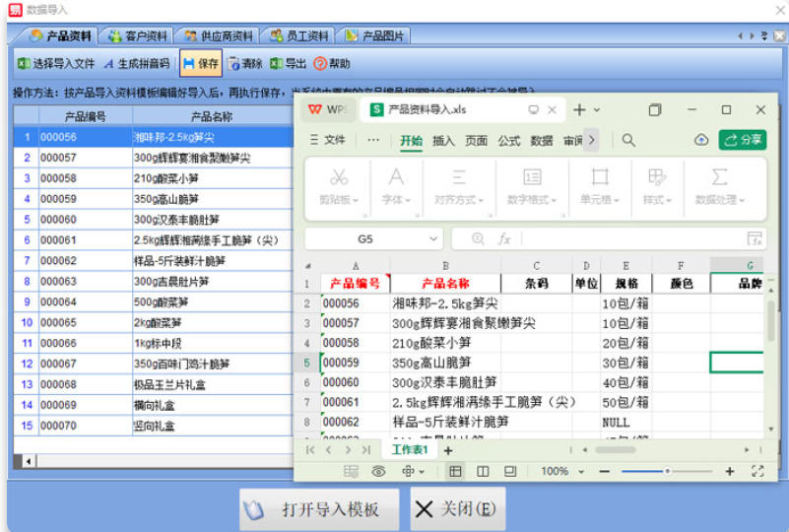The height and width of the screenshot is (532, 789).
Task: Click the fullscreen icon in WPS status bar
Action: 757,471
